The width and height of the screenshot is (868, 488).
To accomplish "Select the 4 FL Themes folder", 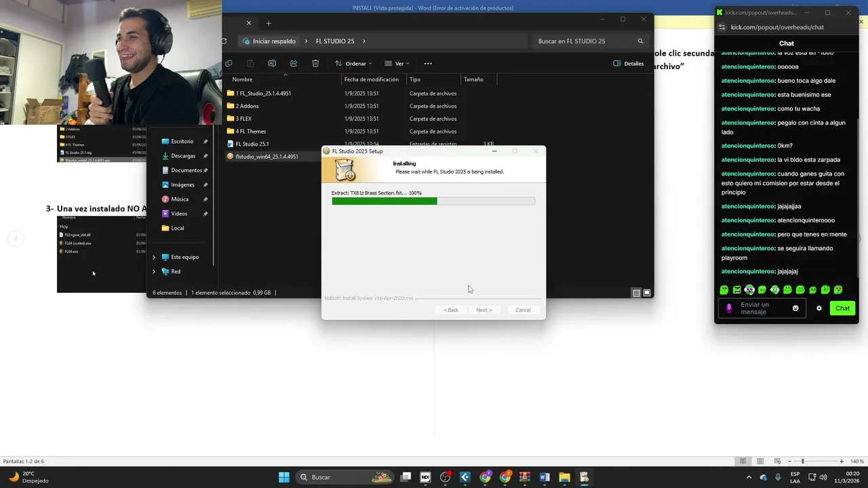I will pos(251,131).
